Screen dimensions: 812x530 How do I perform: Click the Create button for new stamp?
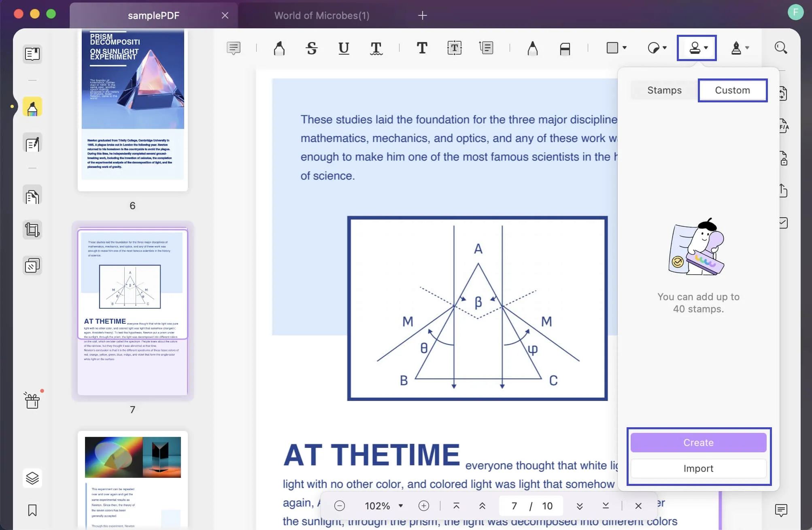tap(698, 442)
